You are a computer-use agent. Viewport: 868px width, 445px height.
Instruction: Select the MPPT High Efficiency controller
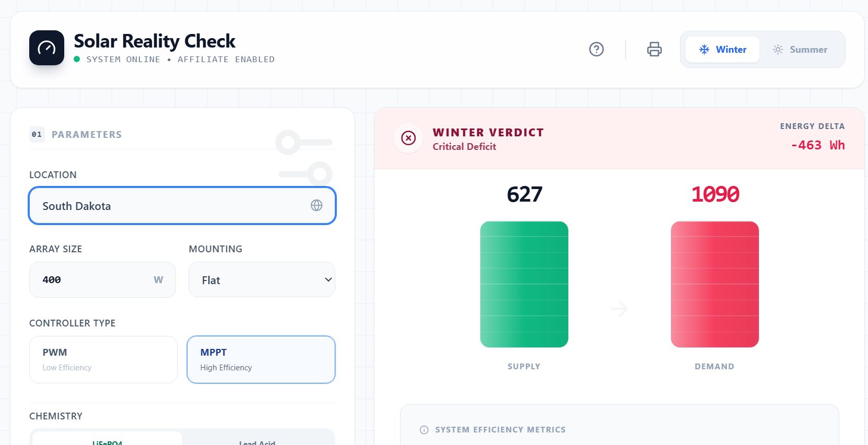[261, 359]
